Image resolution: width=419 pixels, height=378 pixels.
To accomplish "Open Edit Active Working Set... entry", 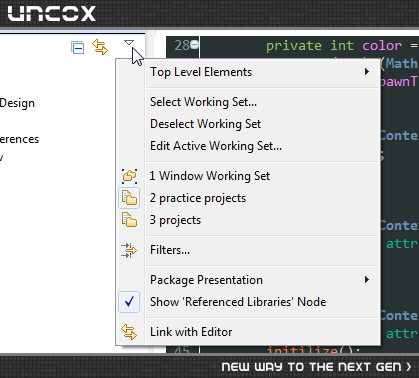I will (216, 146).
